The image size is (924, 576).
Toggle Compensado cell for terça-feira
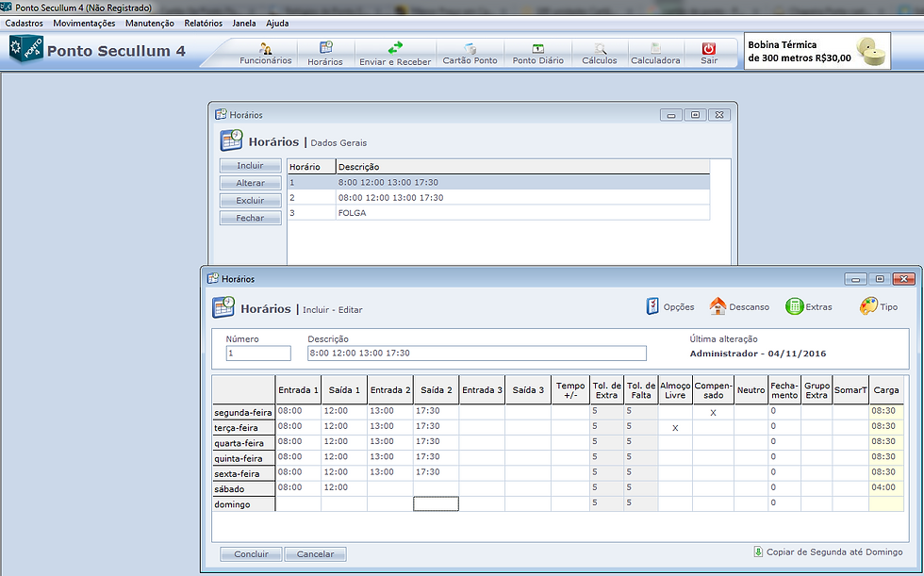(x=713, y=428)
